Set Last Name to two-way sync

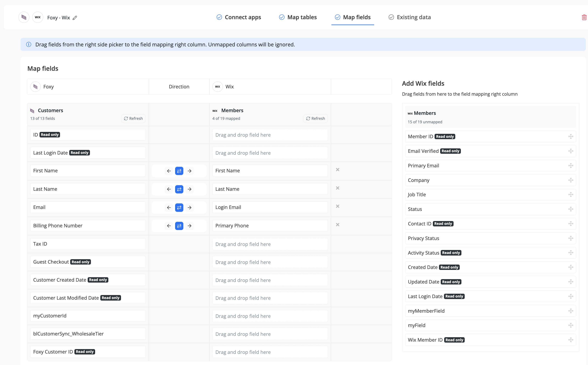[179, 189]
